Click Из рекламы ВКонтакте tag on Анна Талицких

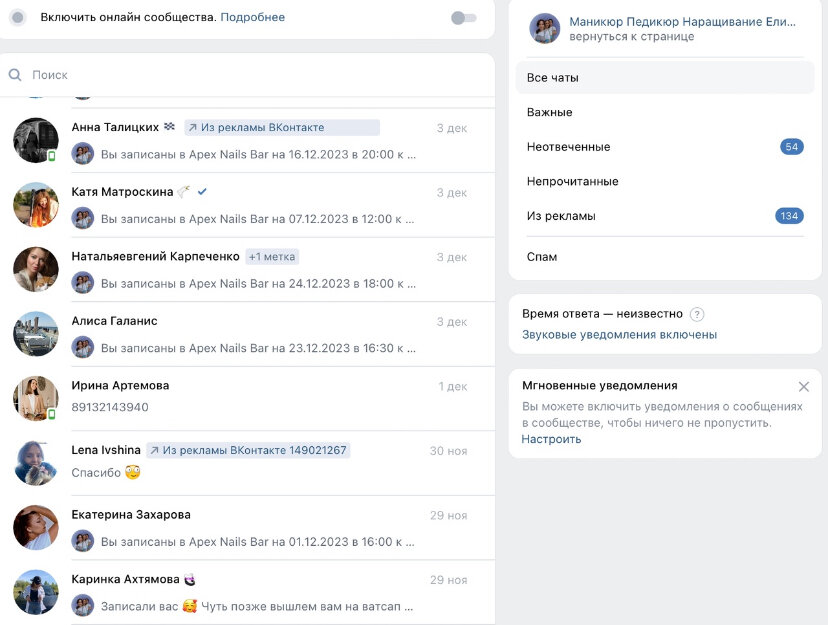coord(281,127)
